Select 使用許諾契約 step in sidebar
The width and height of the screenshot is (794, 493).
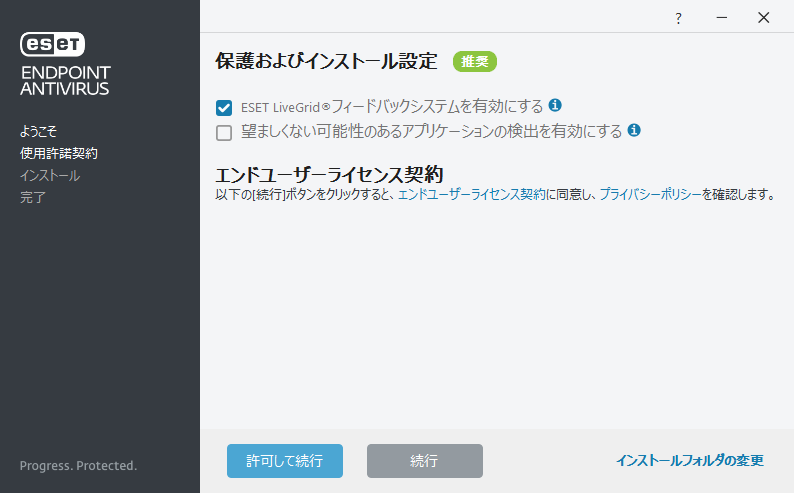click(59, 153)
